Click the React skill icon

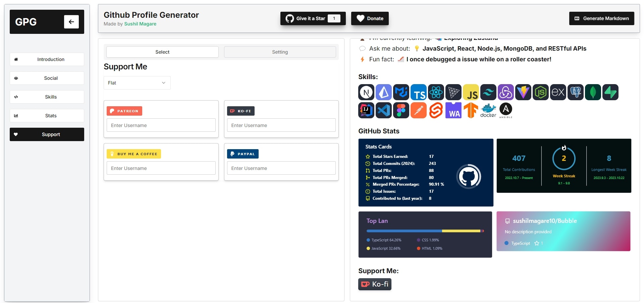coord(436,92)
